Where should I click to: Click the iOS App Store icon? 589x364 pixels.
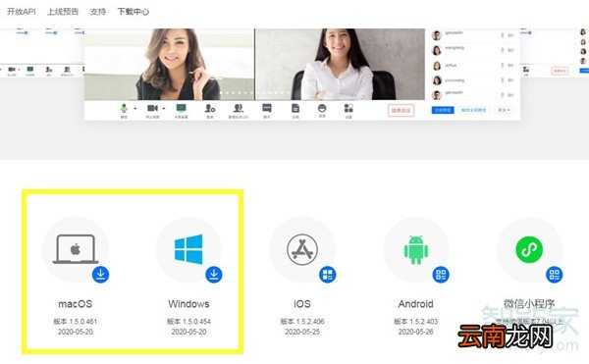(x=302, y=249)
